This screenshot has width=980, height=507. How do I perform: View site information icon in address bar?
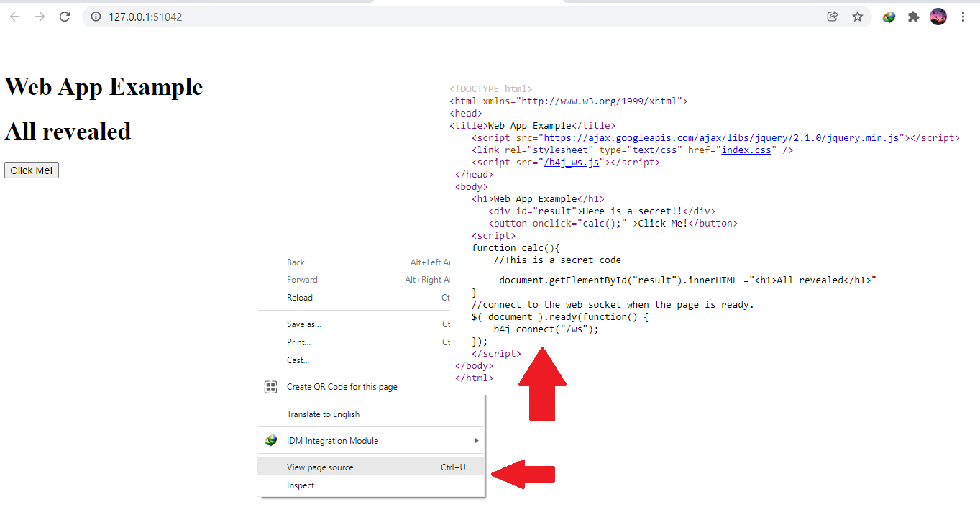(96, 17)
